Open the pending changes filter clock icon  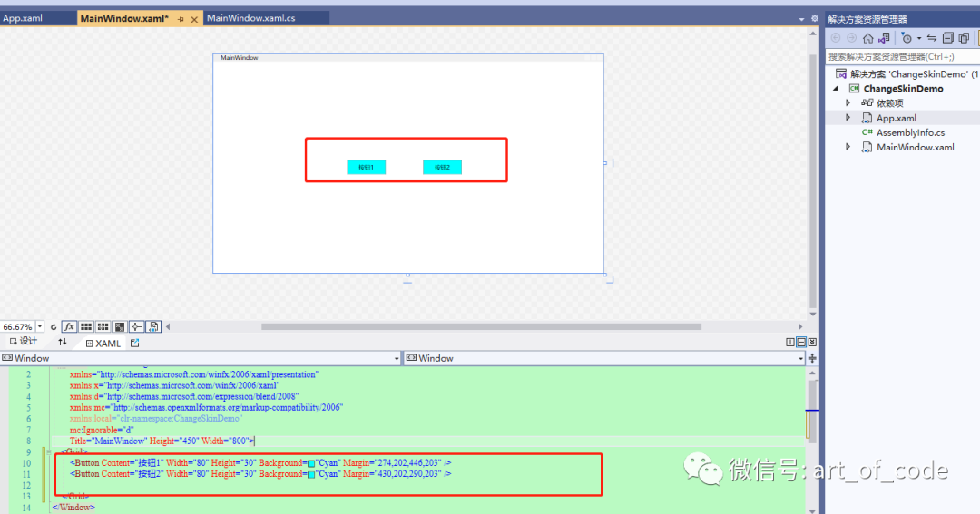tap(906, 38)
